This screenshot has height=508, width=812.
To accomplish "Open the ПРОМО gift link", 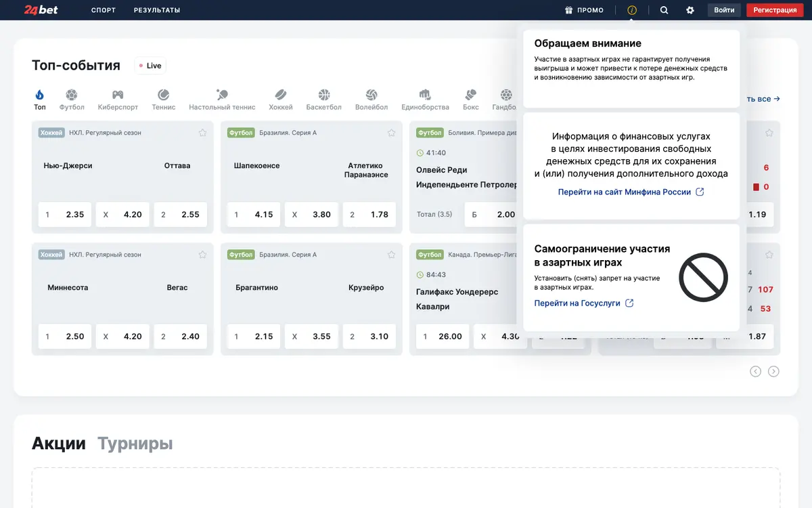I will click(584, 10).
